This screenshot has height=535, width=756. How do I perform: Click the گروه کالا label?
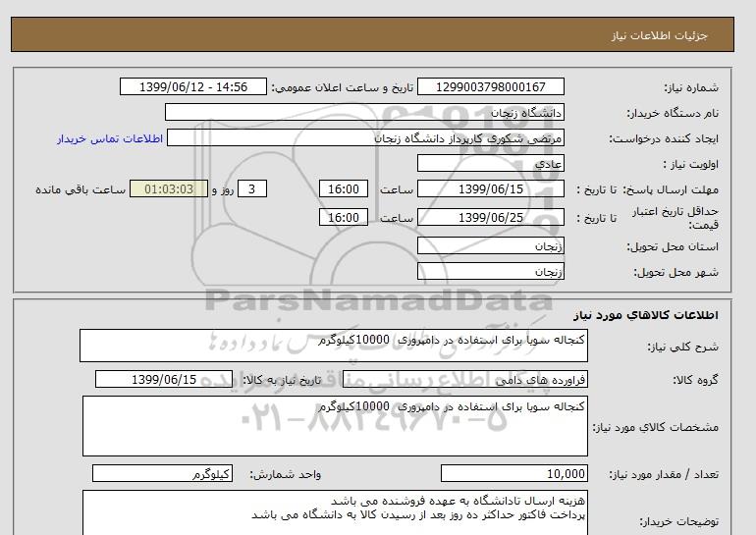695,380
